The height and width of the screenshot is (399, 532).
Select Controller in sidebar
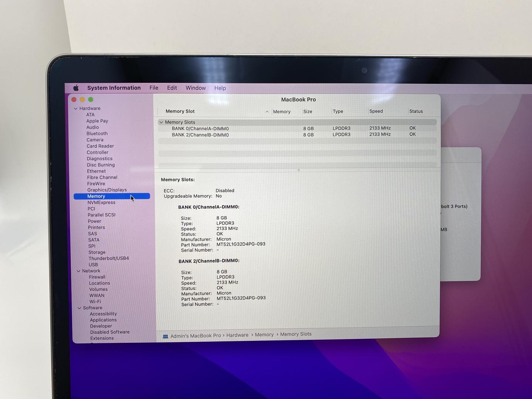98,153
